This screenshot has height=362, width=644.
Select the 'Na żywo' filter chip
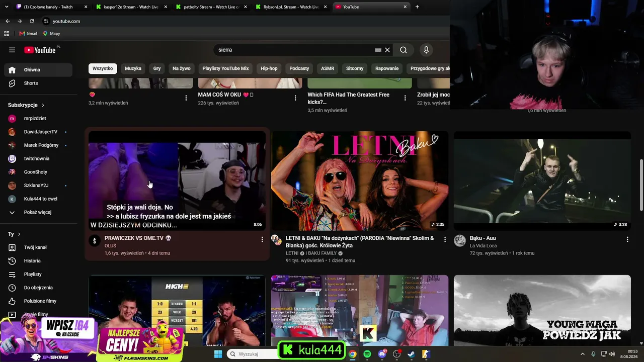(x=182, y=68)
